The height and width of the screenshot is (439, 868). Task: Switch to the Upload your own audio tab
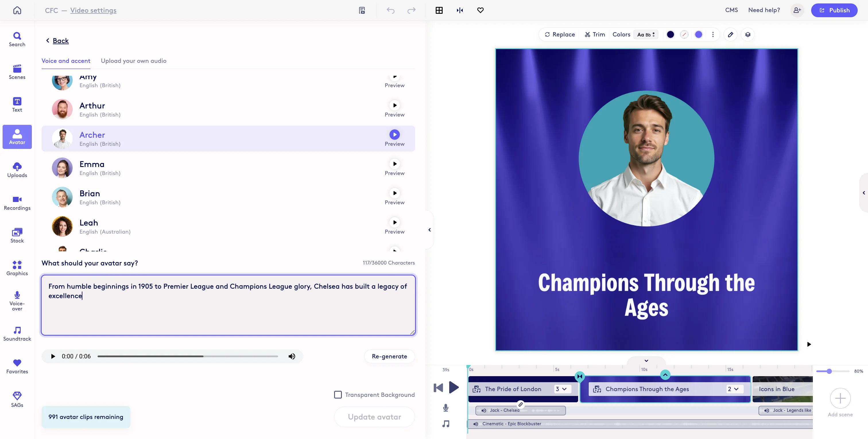click(x=133, y=61)
